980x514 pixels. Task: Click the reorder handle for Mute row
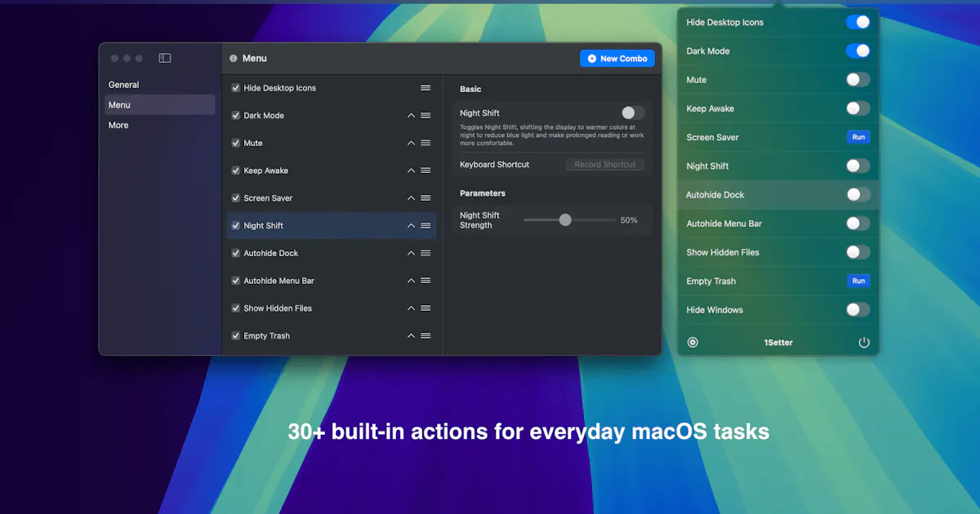425,144
